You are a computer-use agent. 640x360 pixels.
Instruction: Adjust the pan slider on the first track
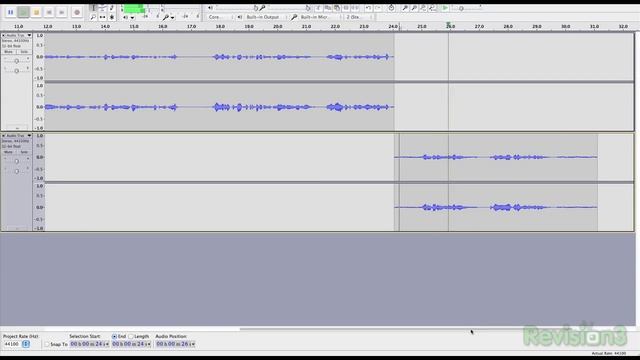16,71
